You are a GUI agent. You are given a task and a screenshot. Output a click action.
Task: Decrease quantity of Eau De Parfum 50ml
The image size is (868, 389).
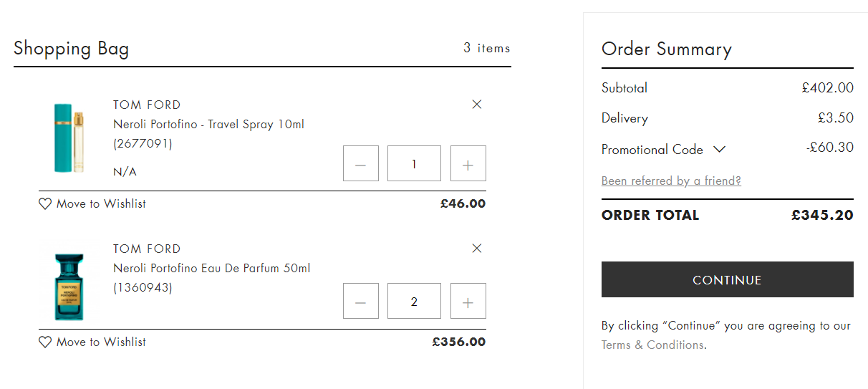pos(361,301)
